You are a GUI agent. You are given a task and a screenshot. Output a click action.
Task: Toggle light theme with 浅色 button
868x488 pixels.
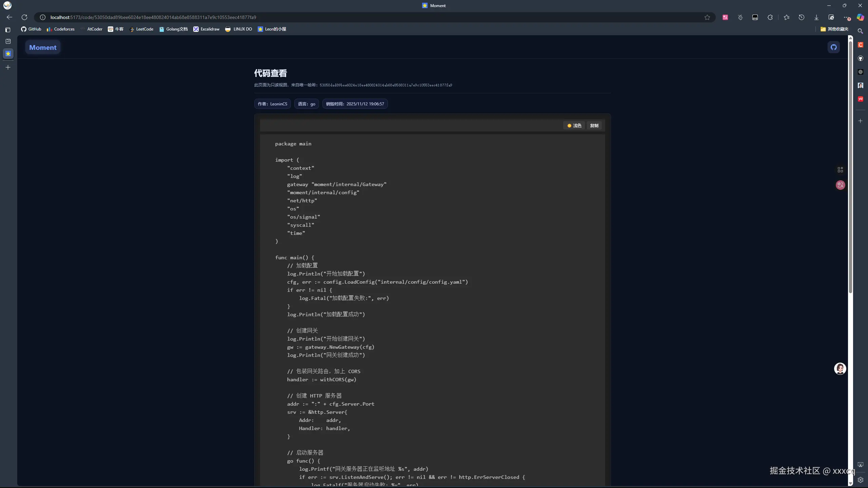(574, 126)
